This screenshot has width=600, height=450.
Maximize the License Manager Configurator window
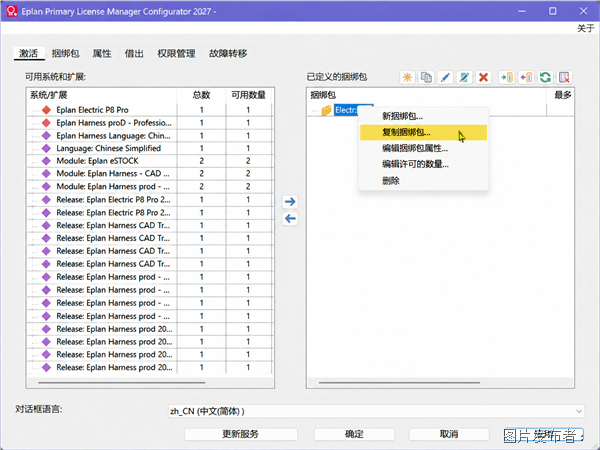[553, 11]
